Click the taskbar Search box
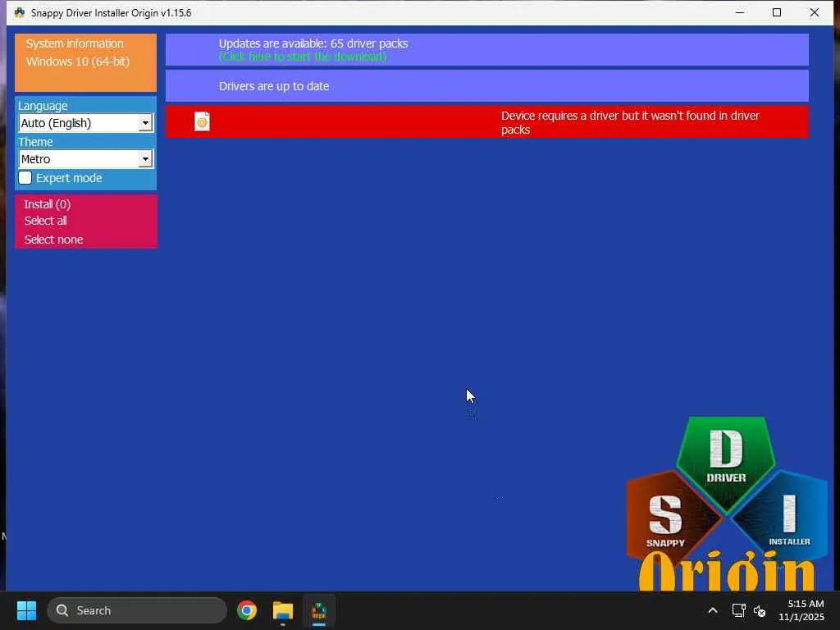Screen dimensions: 840x630 137,610
